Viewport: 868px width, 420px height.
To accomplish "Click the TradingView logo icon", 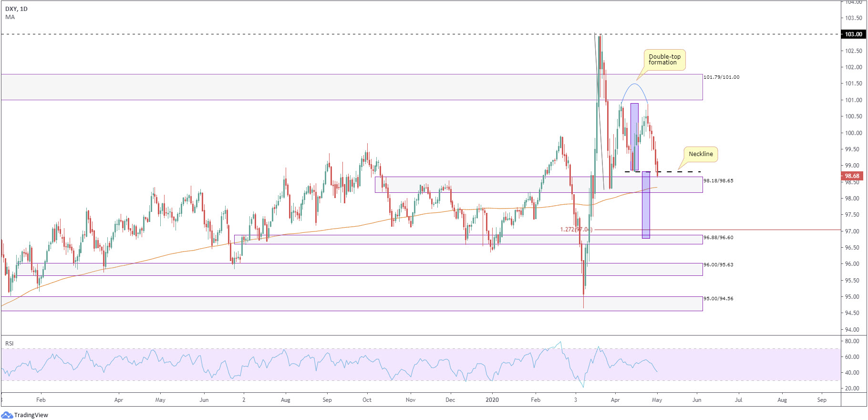I will (x=7, y=415).
